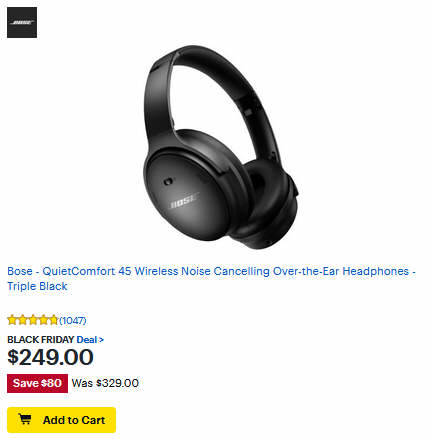Click the $249.00 sale price
Viewport: 427px width, 439px height.
tap(50, 357)
